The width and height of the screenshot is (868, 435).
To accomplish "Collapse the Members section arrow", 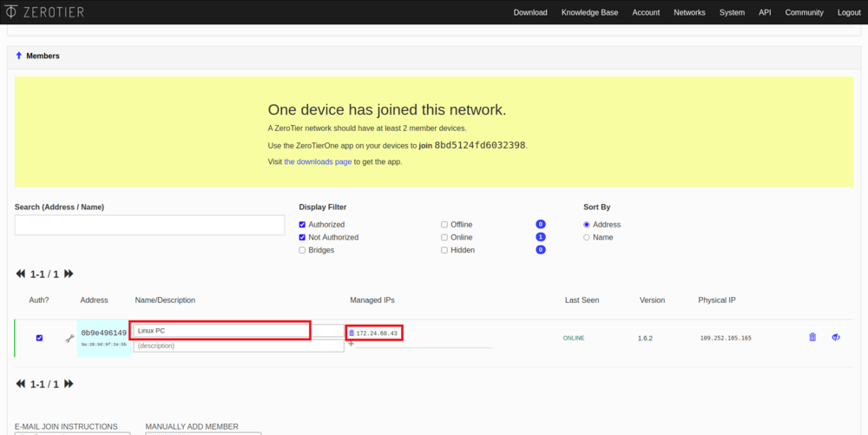I will click(x=19, y=56).
